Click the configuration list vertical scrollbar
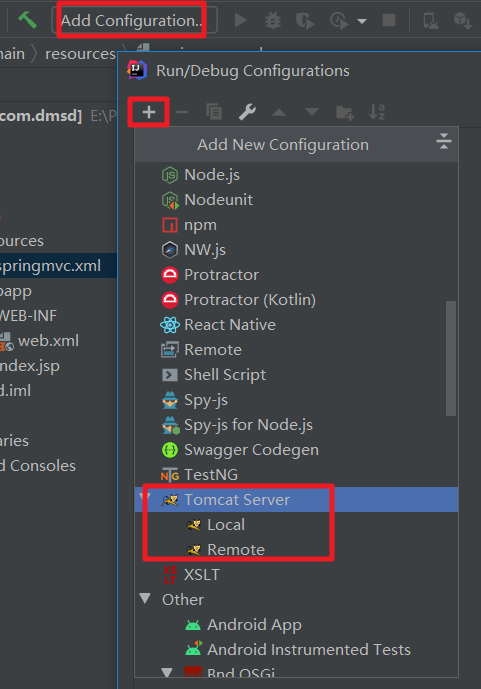This screenshot has height=689, width=481. [451, 358]
